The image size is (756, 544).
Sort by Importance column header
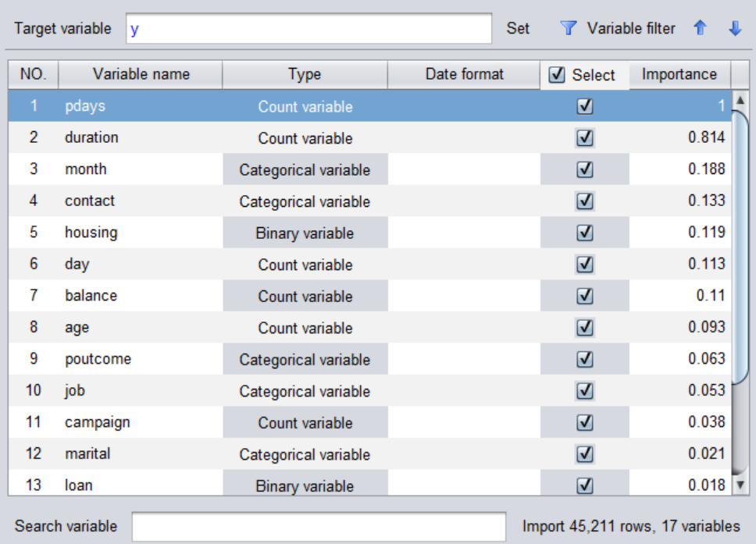tap(679, 75)
